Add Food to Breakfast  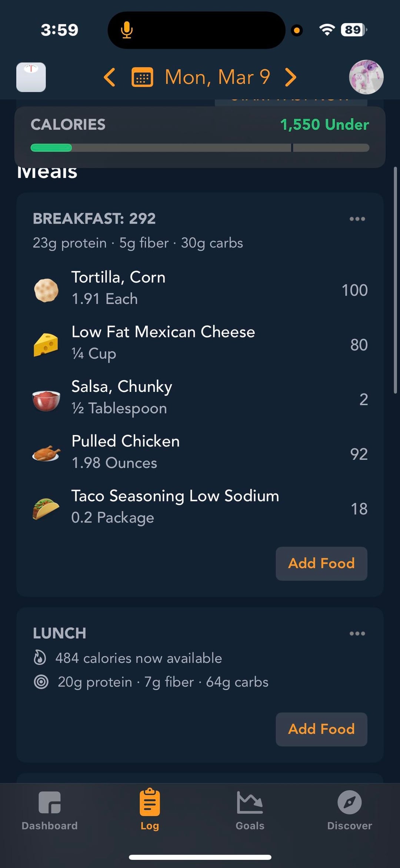click(x=321, y=563)
